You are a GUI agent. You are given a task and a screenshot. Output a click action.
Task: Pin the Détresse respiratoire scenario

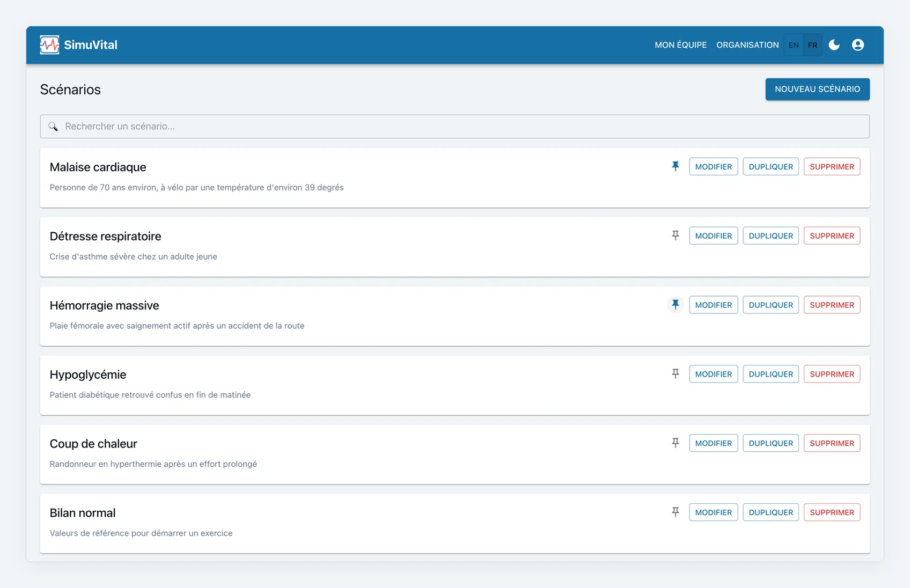[x=676, y=236]
